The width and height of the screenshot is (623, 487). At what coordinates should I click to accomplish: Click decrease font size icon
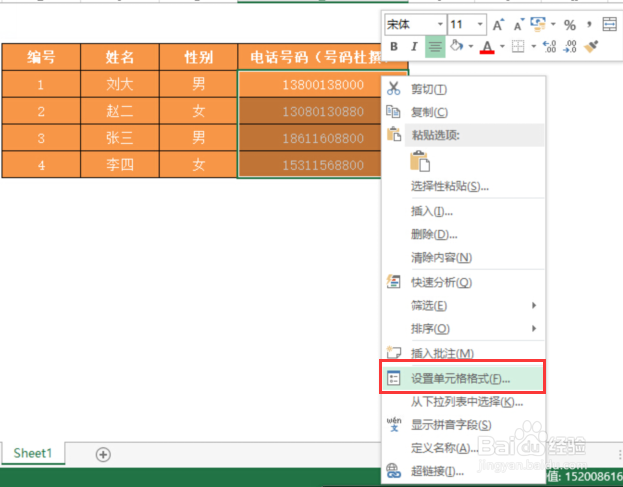coord(519,25)
